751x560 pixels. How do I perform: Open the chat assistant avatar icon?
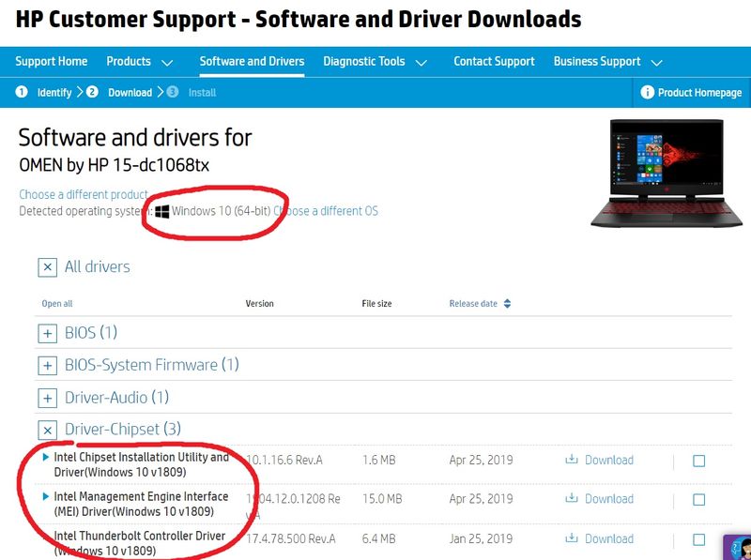[x=737, y=547]
